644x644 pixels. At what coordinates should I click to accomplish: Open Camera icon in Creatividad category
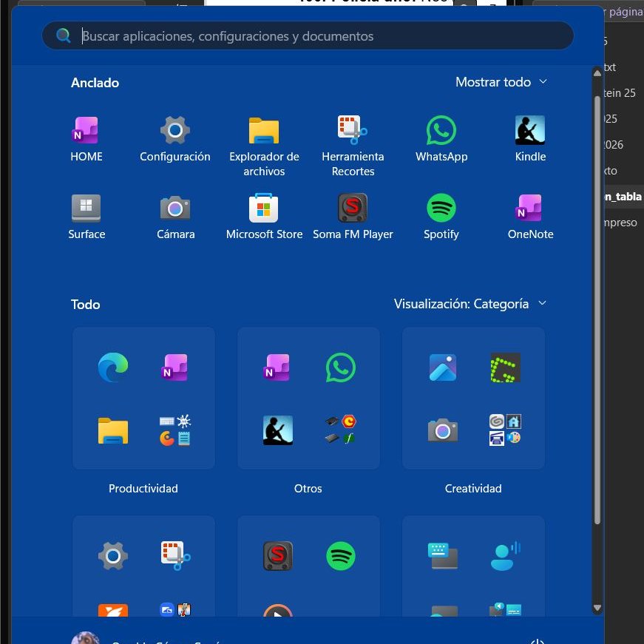442,430
